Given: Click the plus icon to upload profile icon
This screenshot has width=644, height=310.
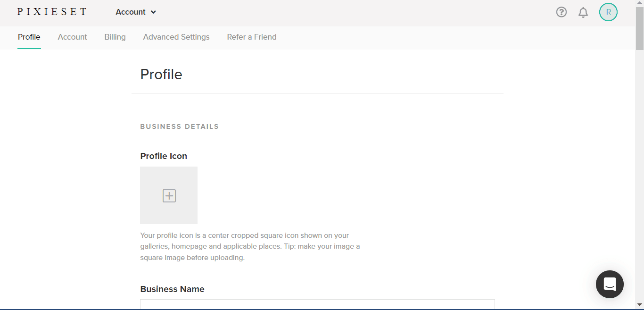Looking at the screenshot, I should pos(169,195).
